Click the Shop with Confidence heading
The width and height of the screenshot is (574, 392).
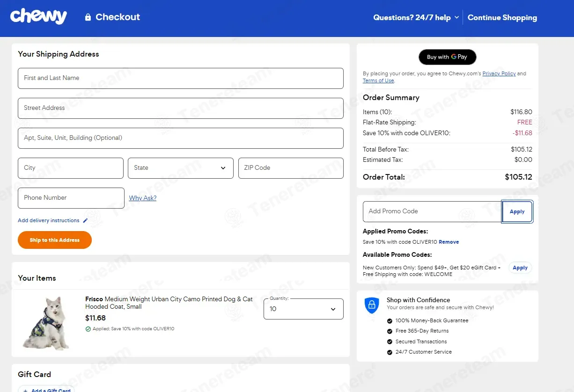[x=418, y=300]
